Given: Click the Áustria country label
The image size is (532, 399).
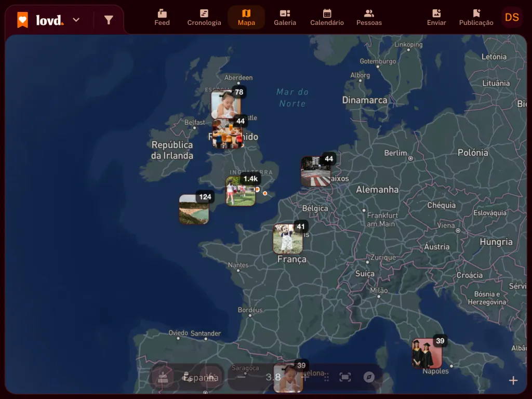Looking at the screenshot, I should 436,247.
